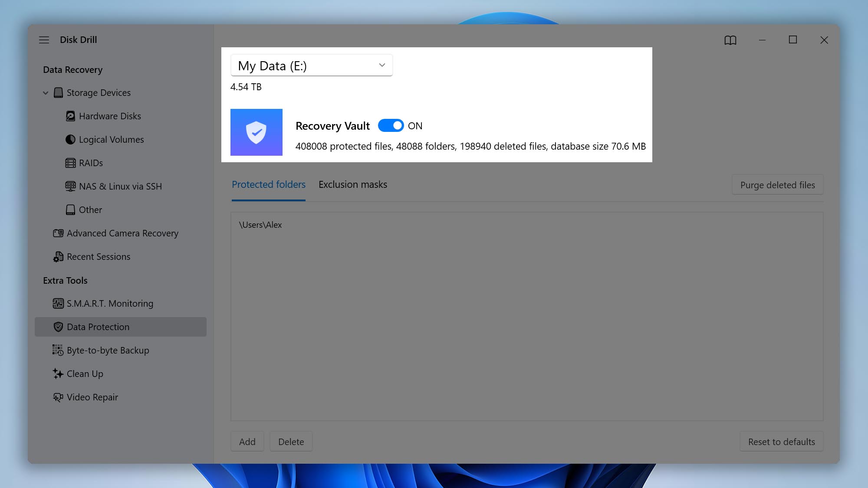Click Reset to defaults button
This screenshot has height=488, width=868.
point(782,442)
